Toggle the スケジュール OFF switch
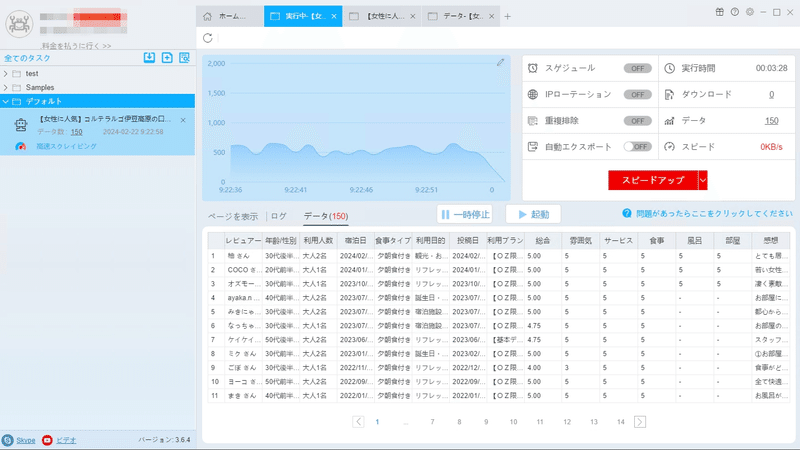Image resolution: width=800 pixels, height=450 pixels. tap(637, 68)
